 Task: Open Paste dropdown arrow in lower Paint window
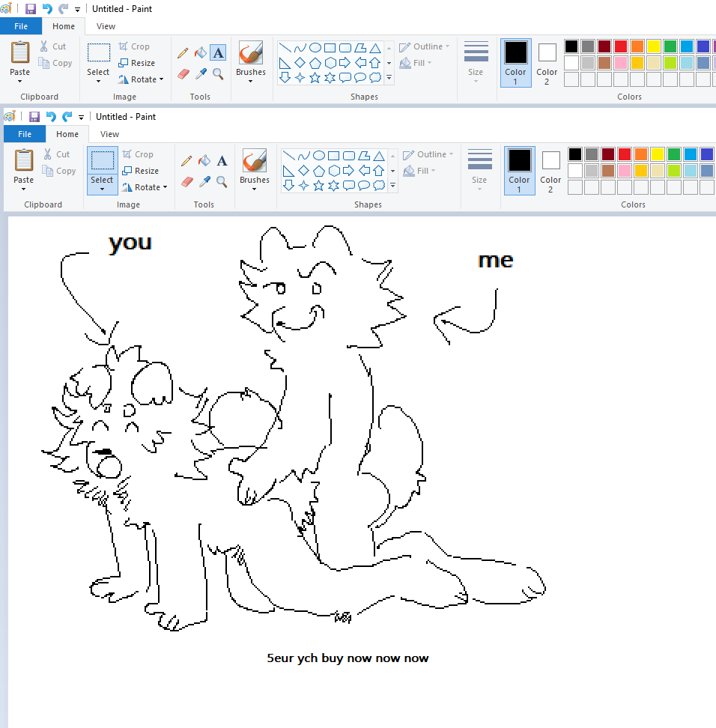[x=24, y=189]
